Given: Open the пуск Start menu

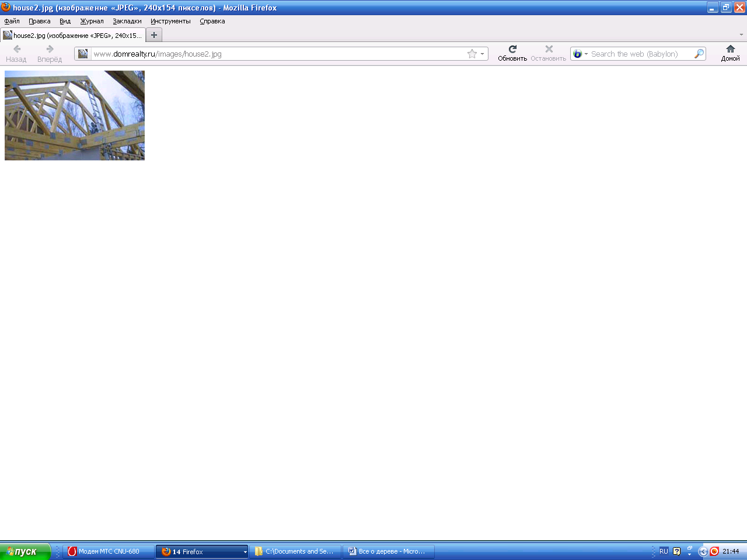Looking at the screenshot, I should 25,551.
